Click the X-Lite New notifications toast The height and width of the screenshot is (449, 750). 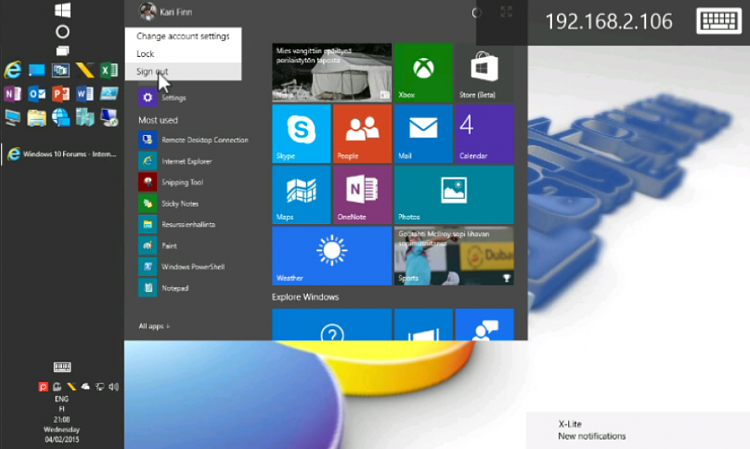click(638, 430)
